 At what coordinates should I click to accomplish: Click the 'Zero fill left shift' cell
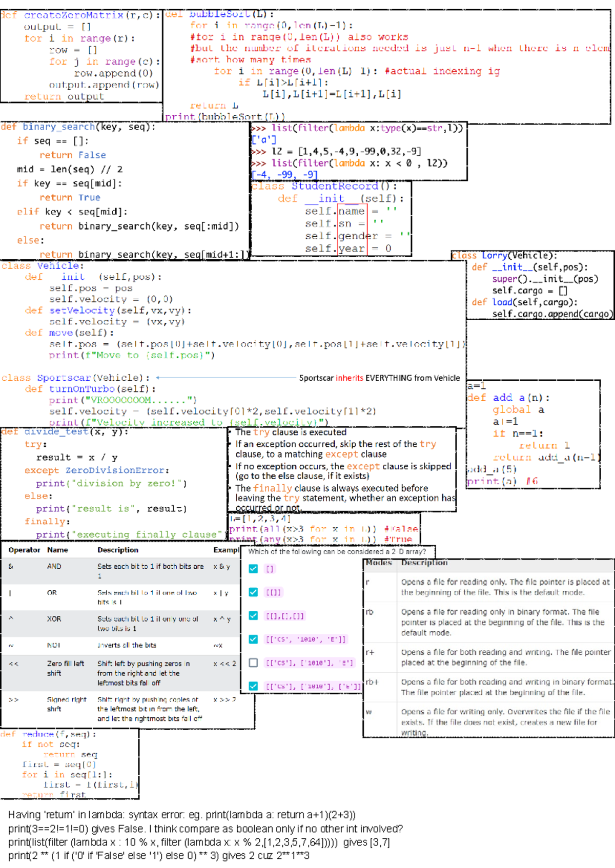click(66, 668)
